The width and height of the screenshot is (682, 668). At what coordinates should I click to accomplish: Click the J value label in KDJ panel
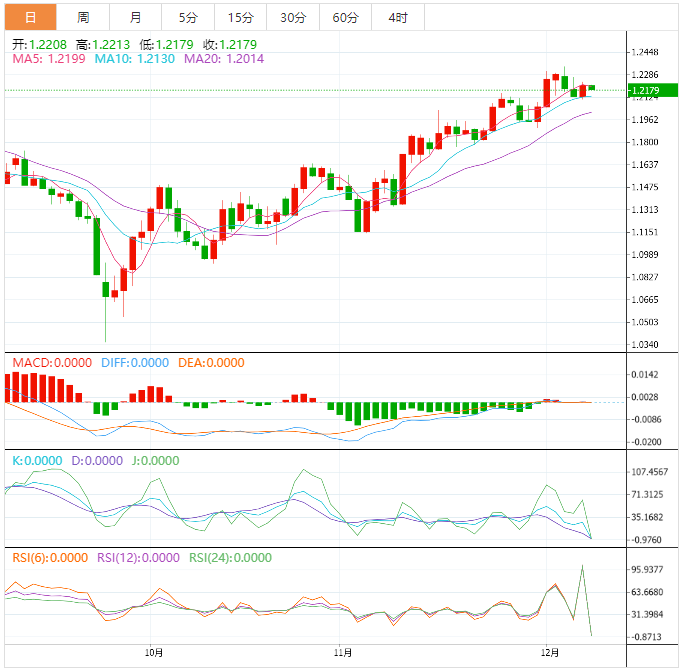coord(152,461)
